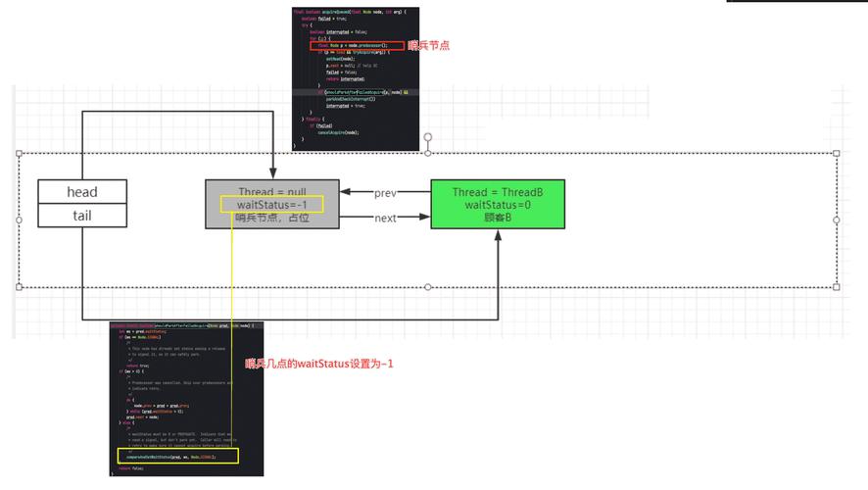Select the prev arrow label

click(x=385, y=193)
